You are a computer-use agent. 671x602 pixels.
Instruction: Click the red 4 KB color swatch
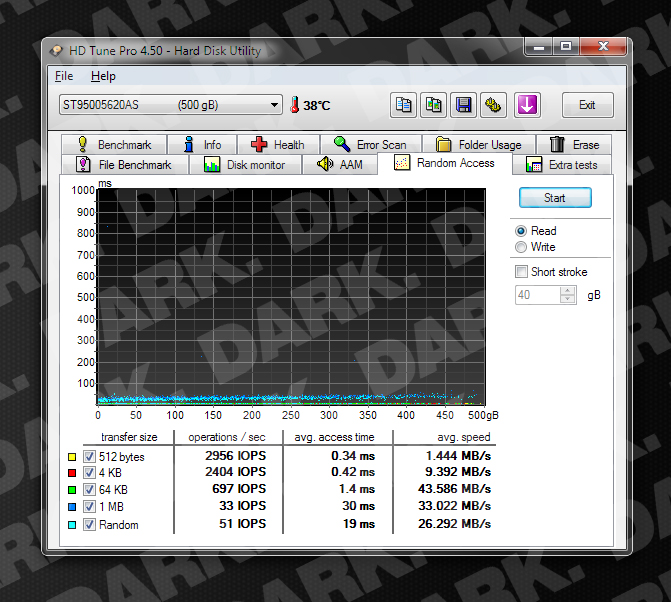click(72, 473)
